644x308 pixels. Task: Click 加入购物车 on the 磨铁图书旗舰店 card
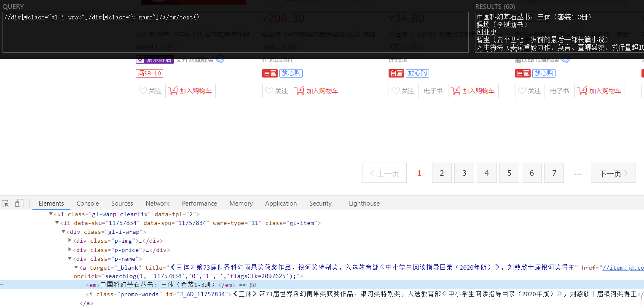(600, 91)
